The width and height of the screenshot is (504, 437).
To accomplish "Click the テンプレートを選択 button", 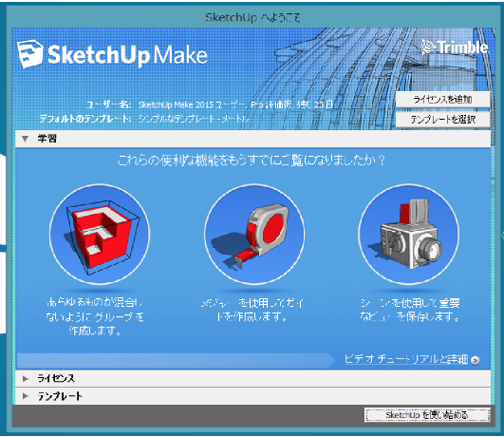I will click(442, 120).
